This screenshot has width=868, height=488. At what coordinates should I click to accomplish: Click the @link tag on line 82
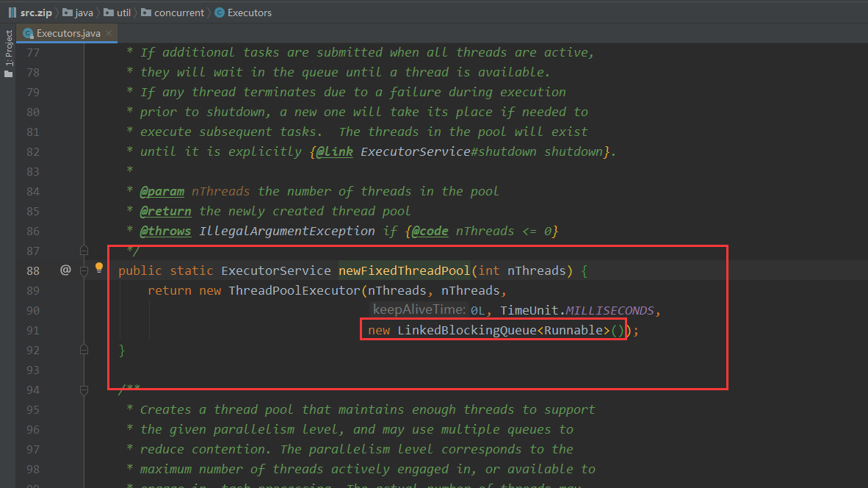pyautogui.click(x=334, y=152)
